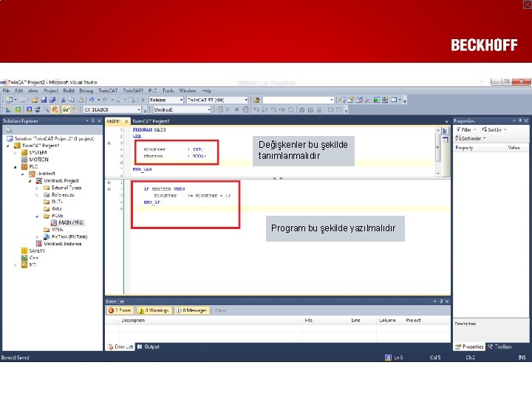Close the Error List panel
This screenshot has width=532, height=399.
447,301
